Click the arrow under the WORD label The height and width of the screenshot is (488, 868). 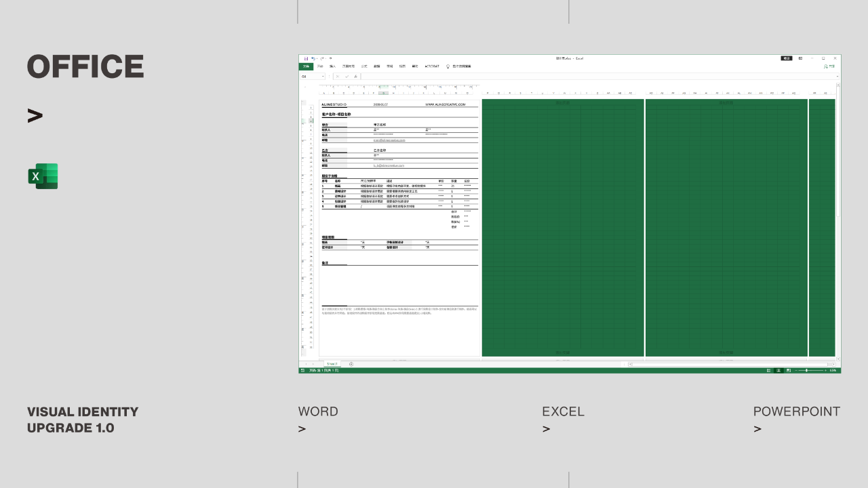coord(302,428)
